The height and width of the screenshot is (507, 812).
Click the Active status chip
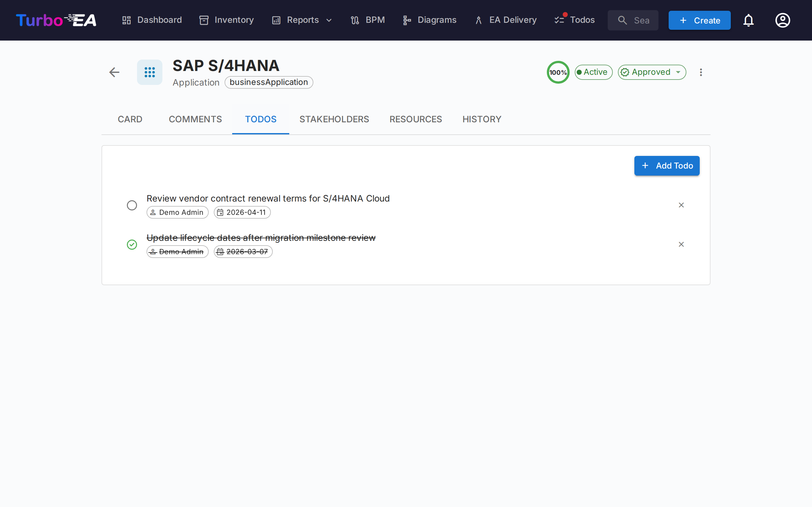click(x=593, y=72)
